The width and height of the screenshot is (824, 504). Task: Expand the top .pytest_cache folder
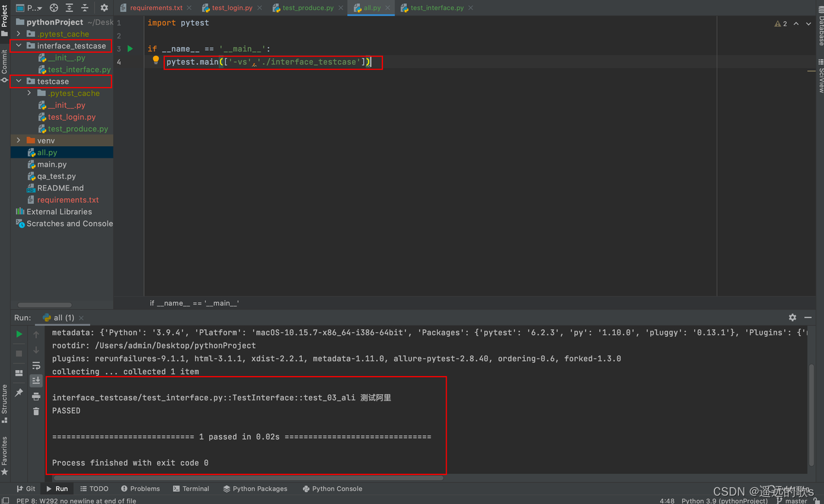pyautogui.click(x=19, y=33)
